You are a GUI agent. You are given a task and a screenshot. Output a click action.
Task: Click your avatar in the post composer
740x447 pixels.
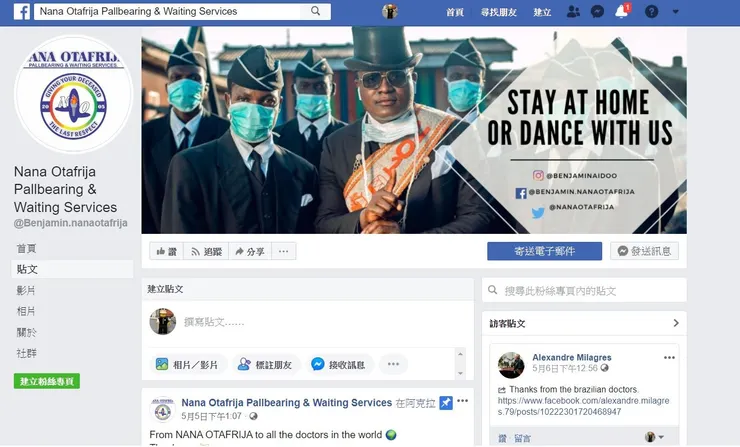tap(163, 321)
